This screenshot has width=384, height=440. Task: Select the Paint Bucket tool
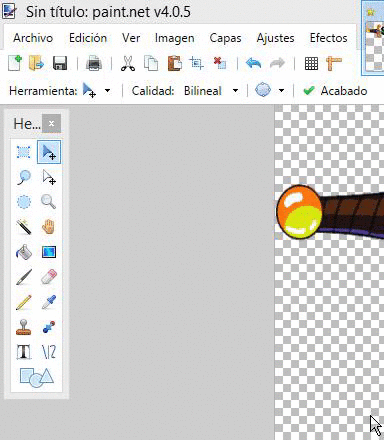click(x=24, y=252)
